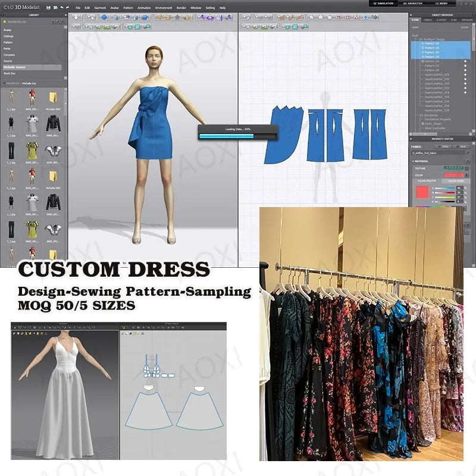Open the File menu
This screenshot has width=476, height=476.
point(78,8)
